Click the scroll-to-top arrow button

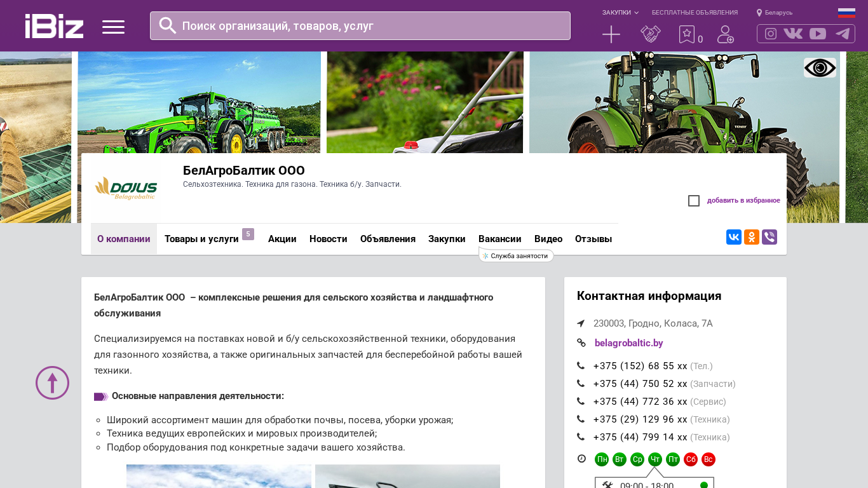(x=52, y=383)
